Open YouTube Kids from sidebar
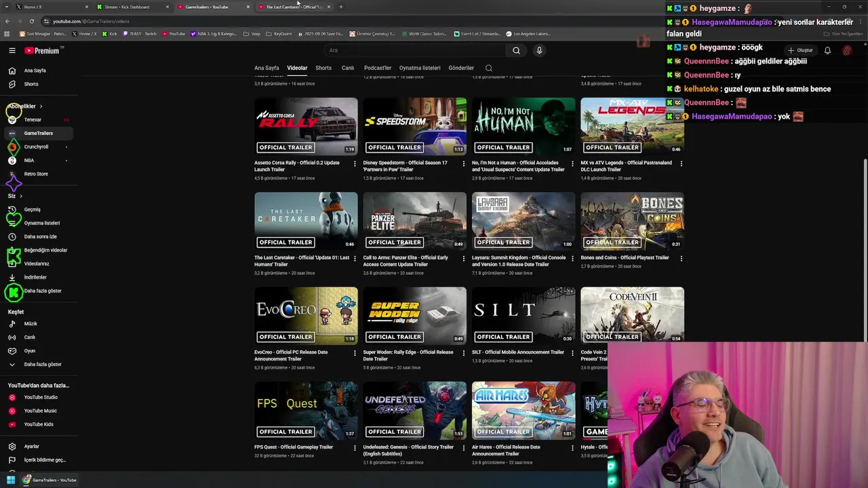The width and height of the screenshot is (868, 488). [x=37, y=424]
